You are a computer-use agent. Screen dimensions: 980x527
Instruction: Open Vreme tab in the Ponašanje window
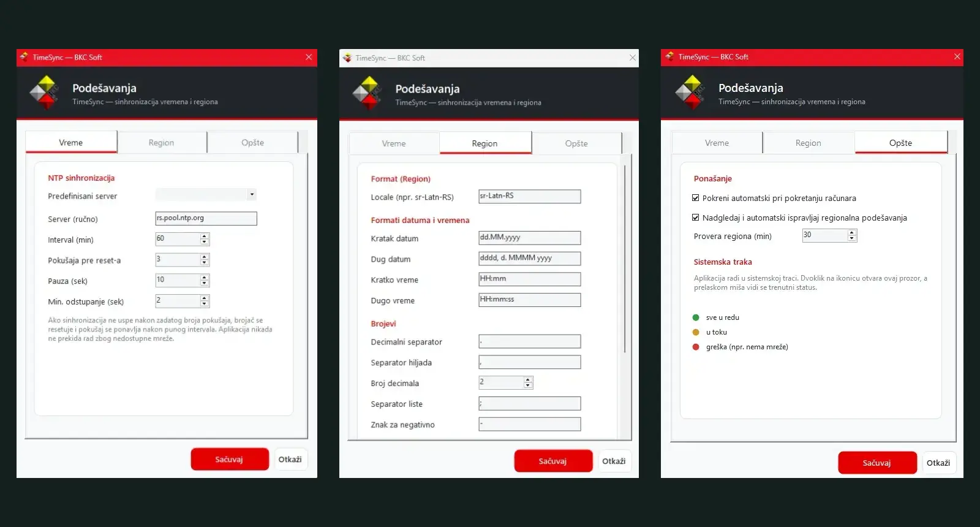(x=717, y=143)
